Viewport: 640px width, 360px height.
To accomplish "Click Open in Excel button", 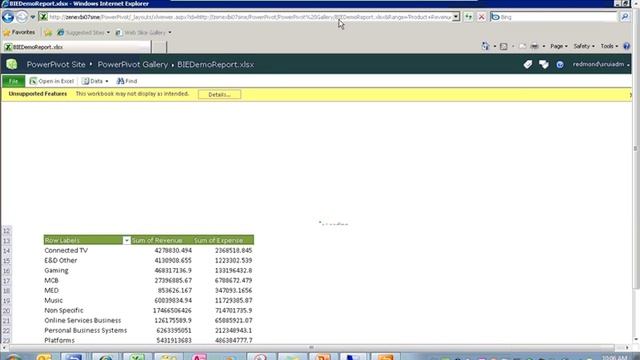I will (52, 81).
